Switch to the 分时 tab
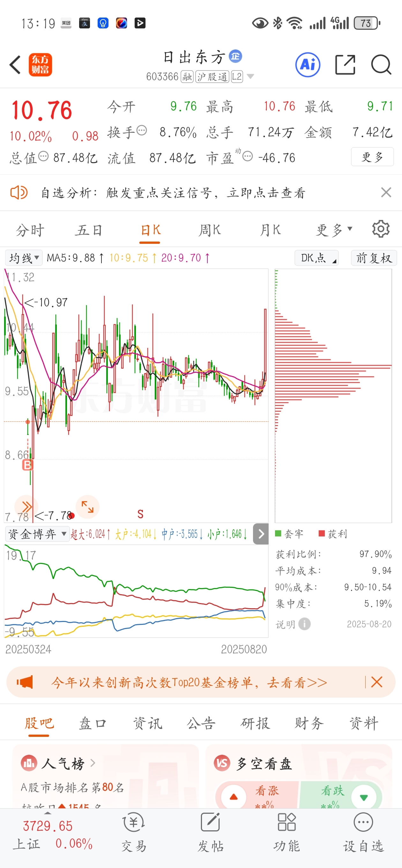402x868 pixels. [x=30, y=230]
